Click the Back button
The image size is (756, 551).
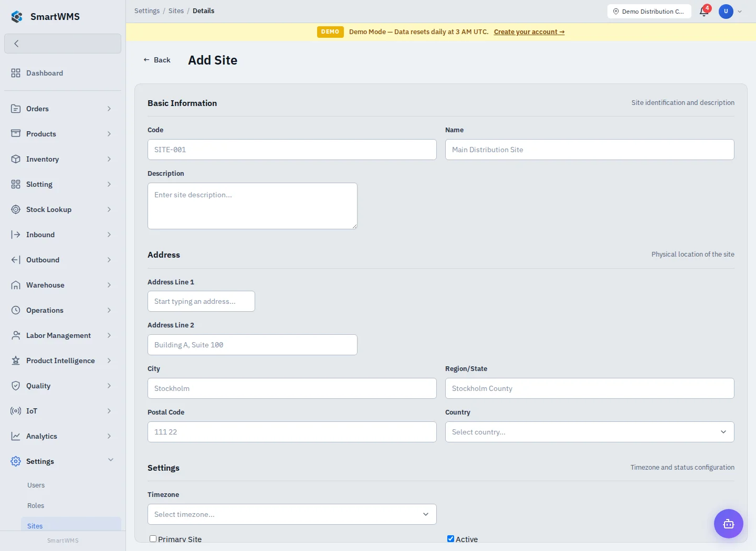[157, 60]
